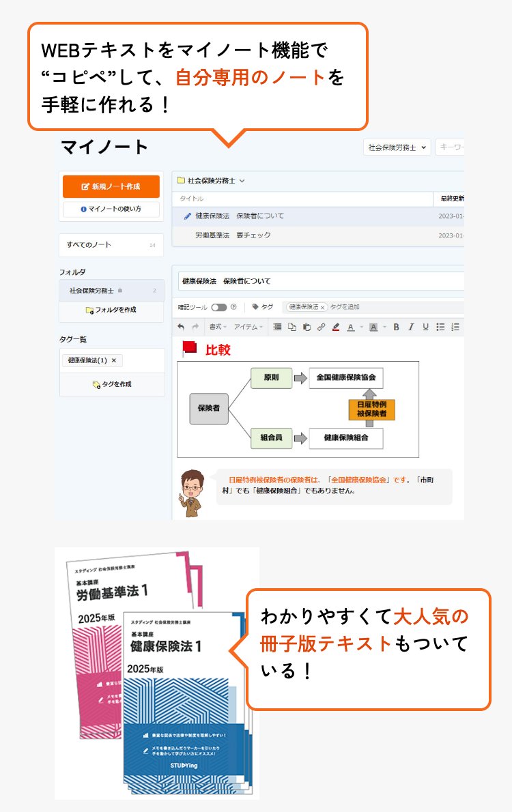
Task: Toggle the 暗記ツール switch
Action: 218,307
